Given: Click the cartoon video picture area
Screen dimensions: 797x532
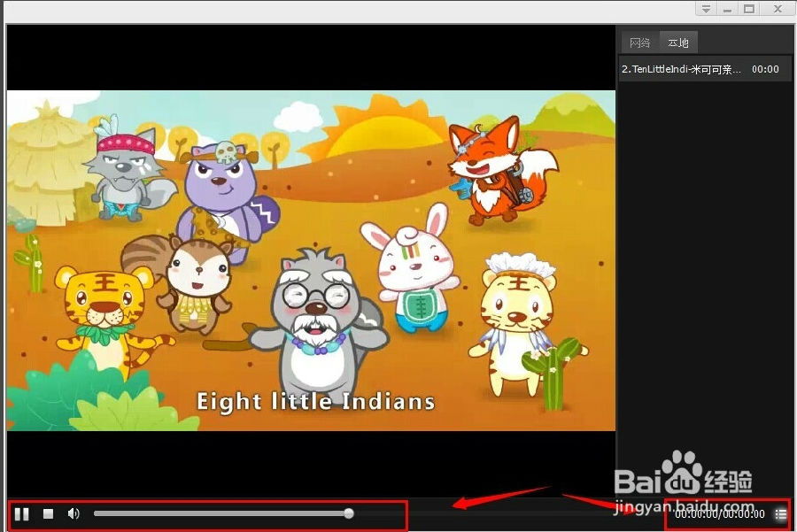Looking at the screenshot, I should 310,221.
